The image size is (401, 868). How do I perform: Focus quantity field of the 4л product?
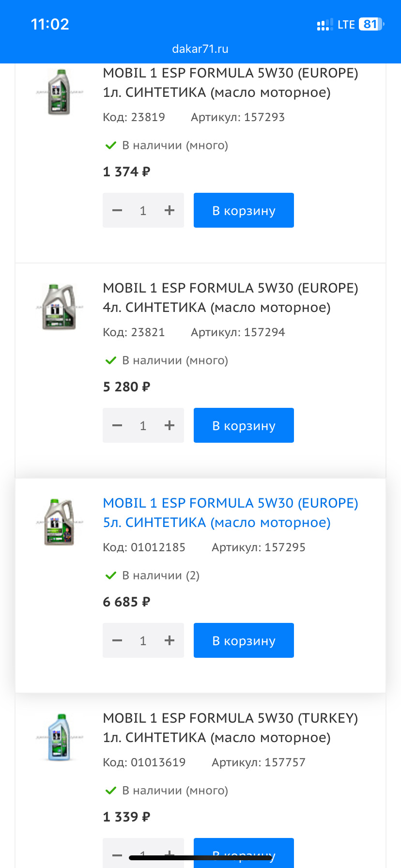[x=143, y=425]
